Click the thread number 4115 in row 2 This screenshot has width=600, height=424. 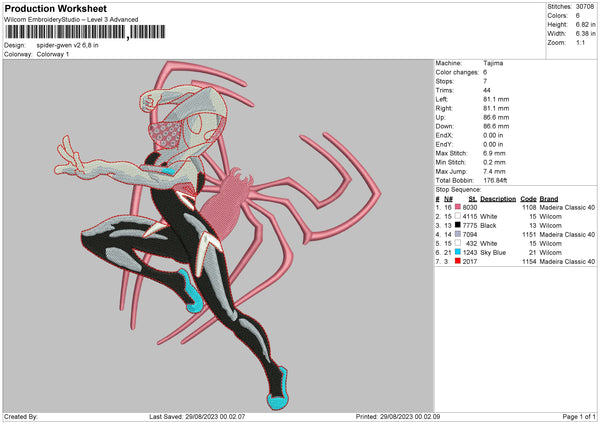[470, 217]
